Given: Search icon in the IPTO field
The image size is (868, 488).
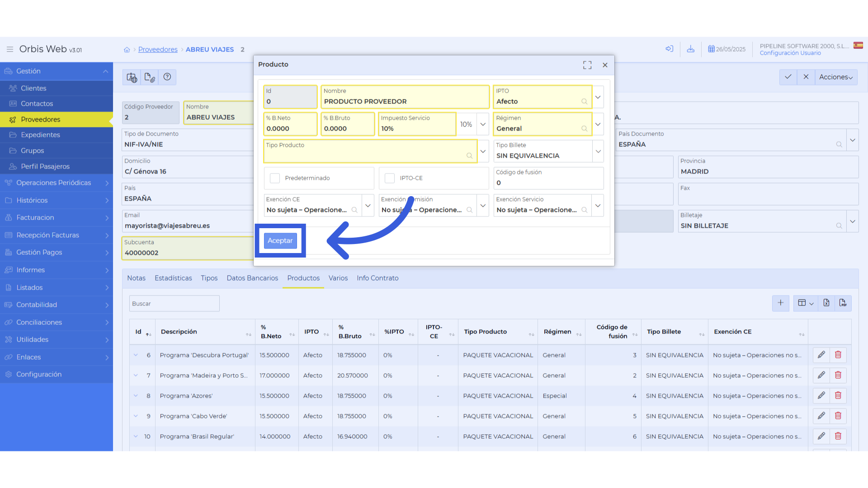Looking at the screenshot, I should tap(584, 102).
